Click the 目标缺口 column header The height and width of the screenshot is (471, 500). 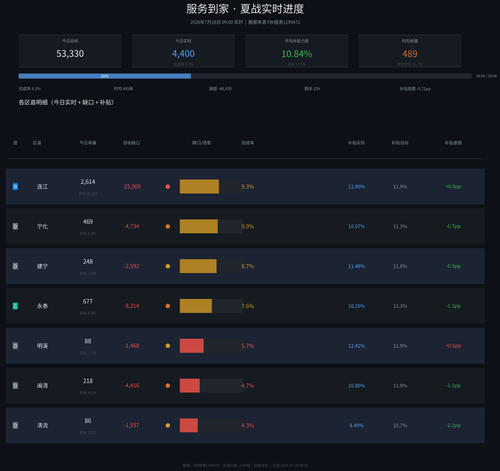point(132,143)
